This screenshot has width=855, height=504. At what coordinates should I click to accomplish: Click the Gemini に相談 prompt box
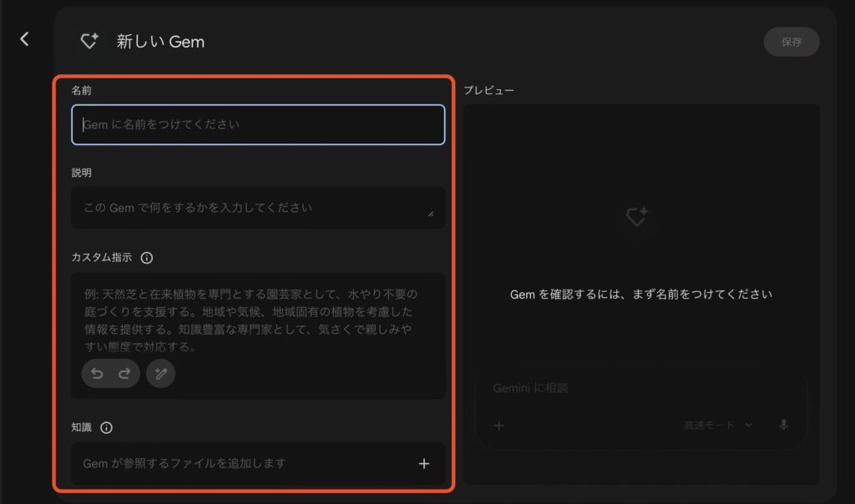[635, 389]
